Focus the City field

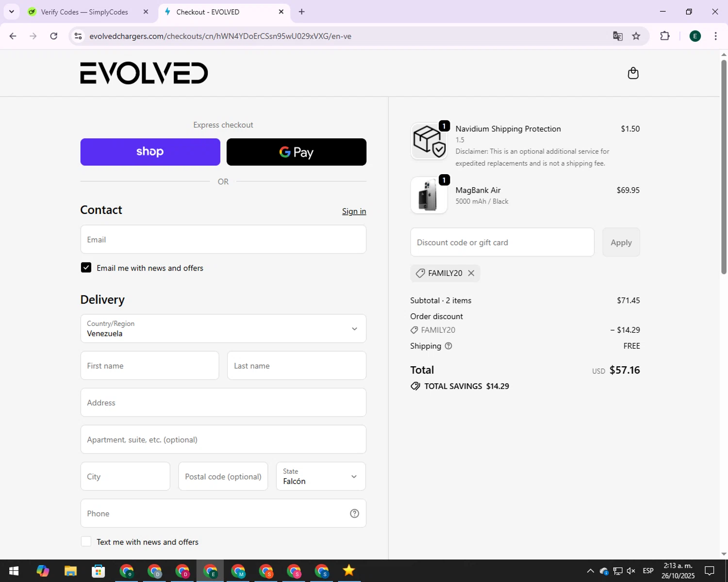(125, 476)
